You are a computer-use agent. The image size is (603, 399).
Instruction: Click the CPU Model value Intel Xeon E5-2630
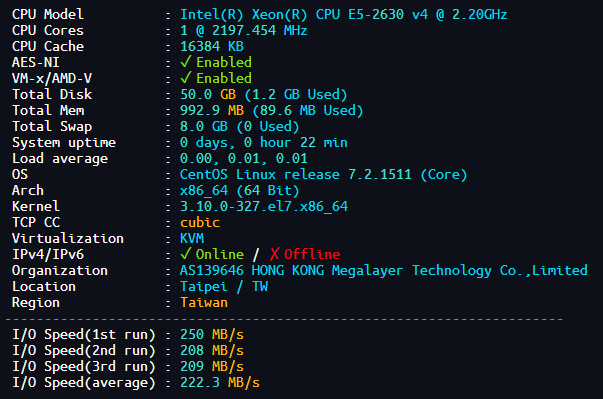[x=343, y=15]
